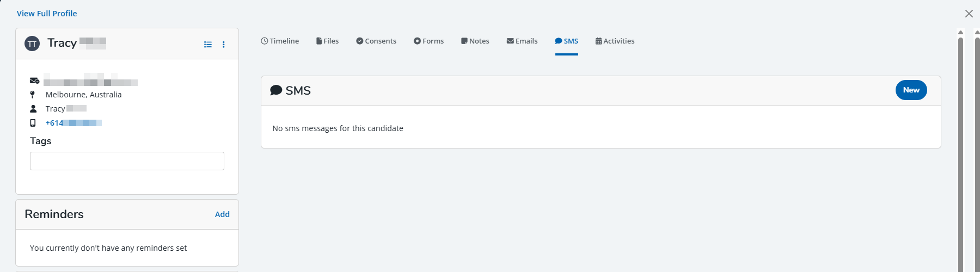Click the mobile phone icon
Screen dimensions: 980x272
pyautogui.click(x=33, y=123)
